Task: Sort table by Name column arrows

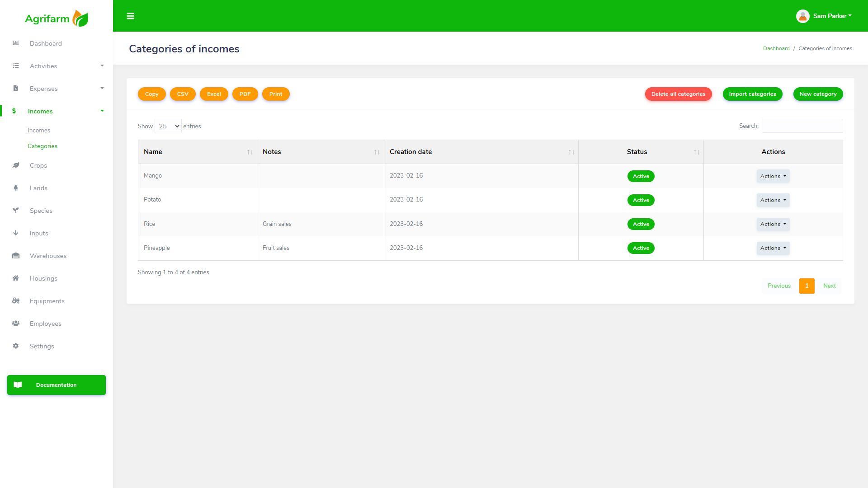Action: (x=250, y=152)
